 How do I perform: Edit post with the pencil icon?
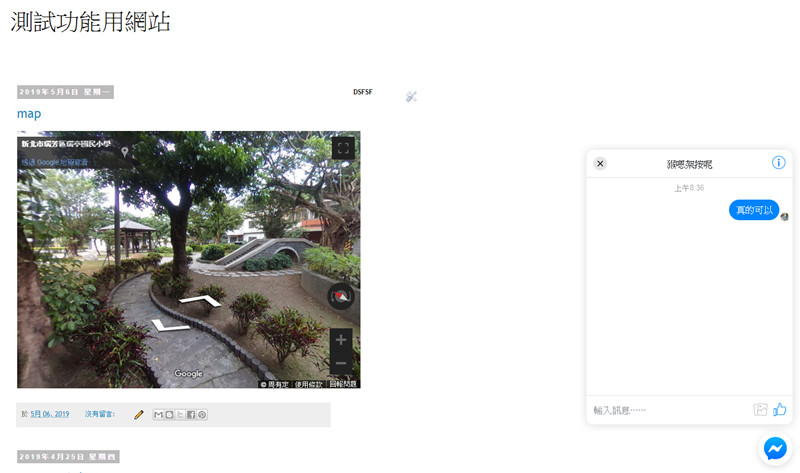click(x=139, y=415)
